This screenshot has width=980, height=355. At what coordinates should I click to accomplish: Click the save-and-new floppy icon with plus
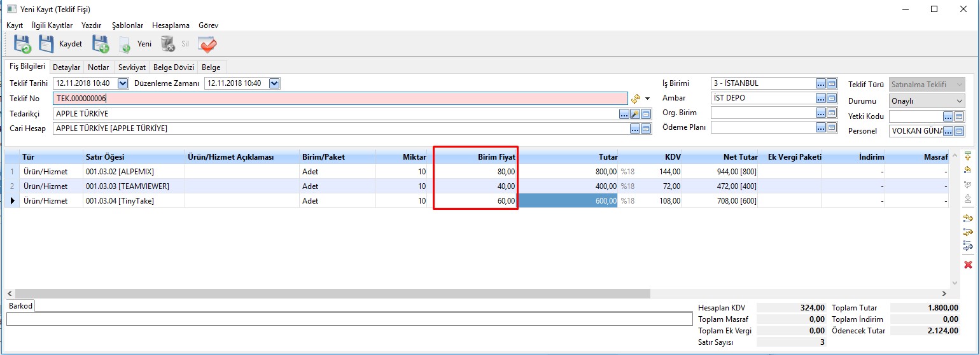click(101, 44)
